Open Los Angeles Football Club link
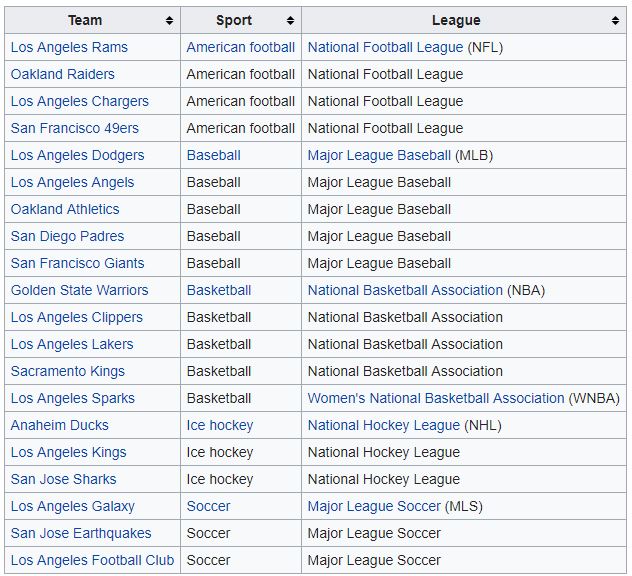This screenshot has width=632, height=576. click(92, 560)
